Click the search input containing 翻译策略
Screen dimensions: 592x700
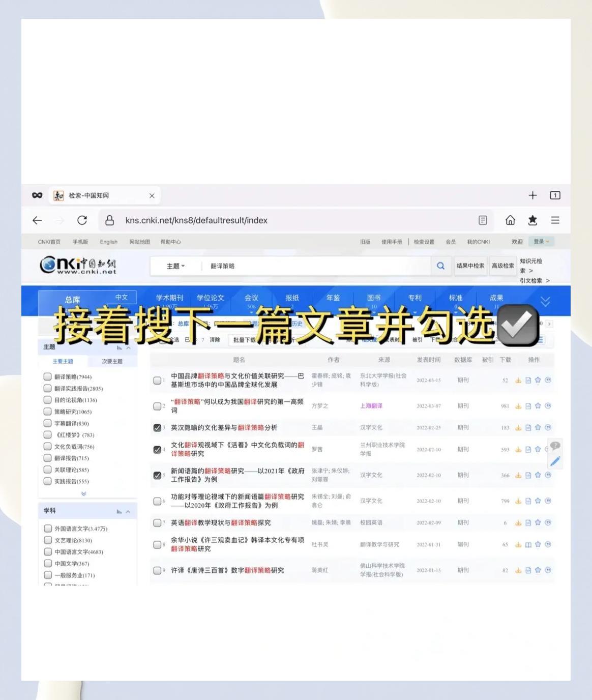(x=315, y=266)
